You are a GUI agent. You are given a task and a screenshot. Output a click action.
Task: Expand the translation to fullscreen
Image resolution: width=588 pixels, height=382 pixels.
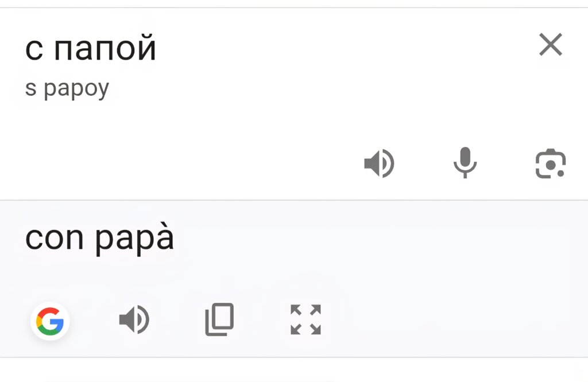pos(305,319)
